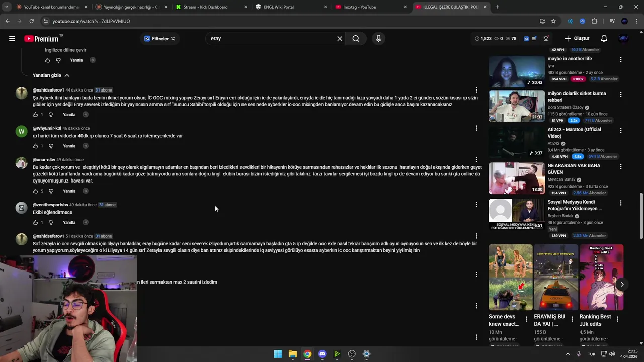Open the vidIQ blue logo in header
The height and width of the screenshot is (362, 644).
[x=526, y=39]
